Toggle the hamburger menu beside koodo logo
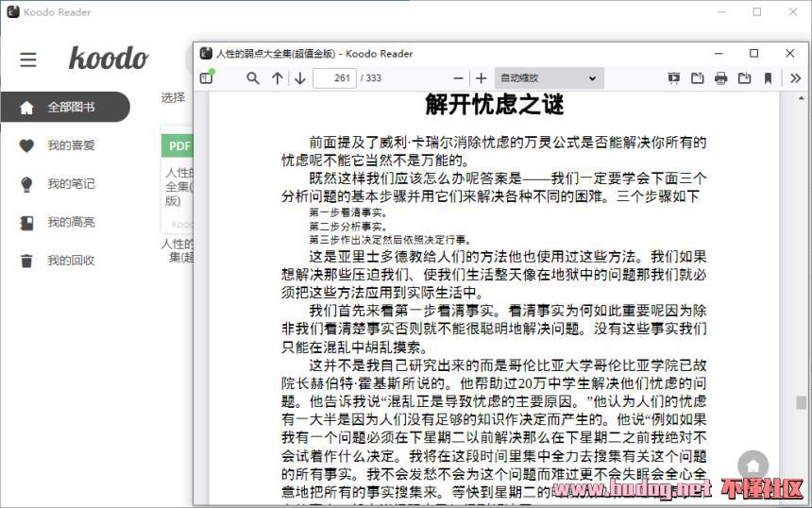Image resolution: width=812 pixels, height=508 pixels. 28,59
